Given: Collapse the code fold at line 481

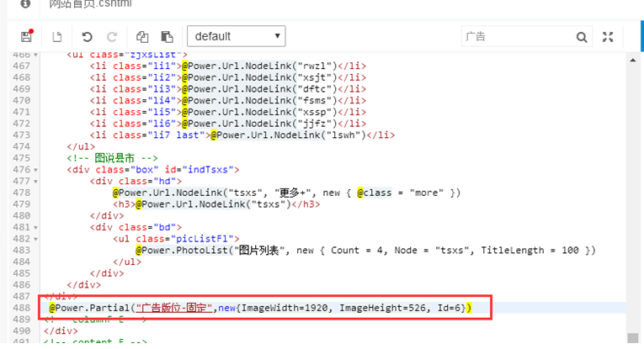Looking at the screenshot, I should tap(35, 227).
